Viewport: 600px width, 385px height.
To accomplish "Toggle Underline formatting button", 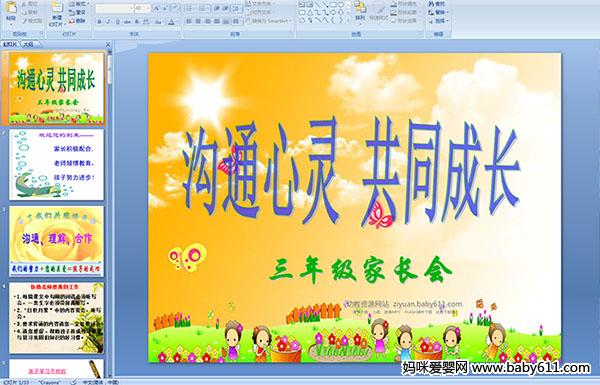I will coord(117,22).
